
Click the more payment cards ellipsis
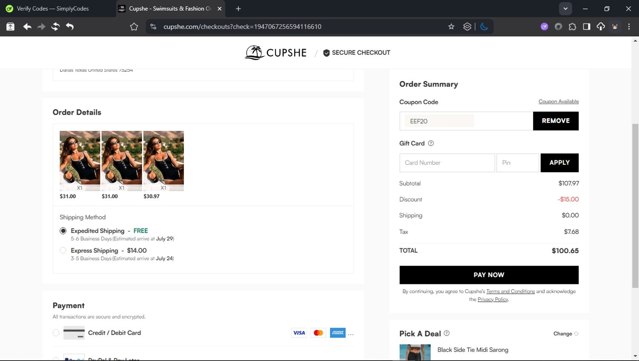351,334
